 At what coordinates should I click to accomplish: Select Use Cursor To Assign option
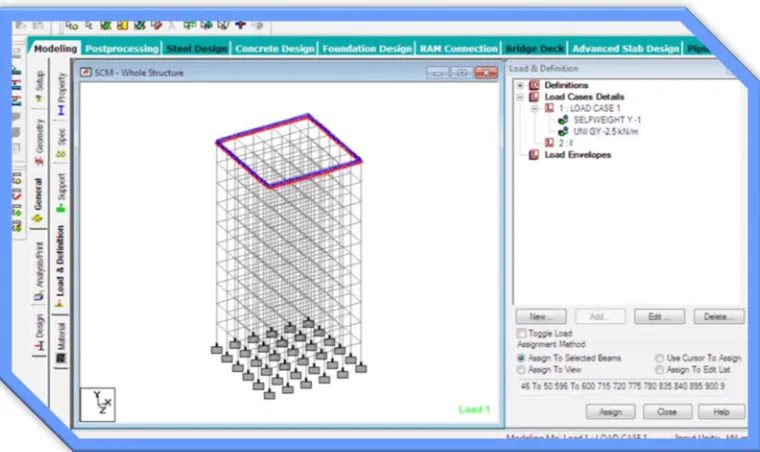tap(659, 358)
